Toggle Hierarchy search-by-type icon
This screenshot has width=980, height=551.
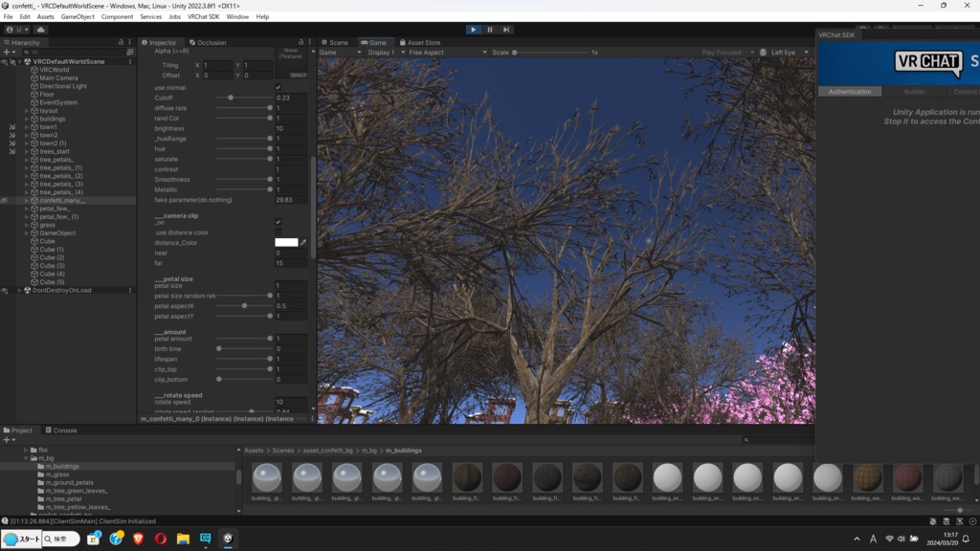(130, 53)
